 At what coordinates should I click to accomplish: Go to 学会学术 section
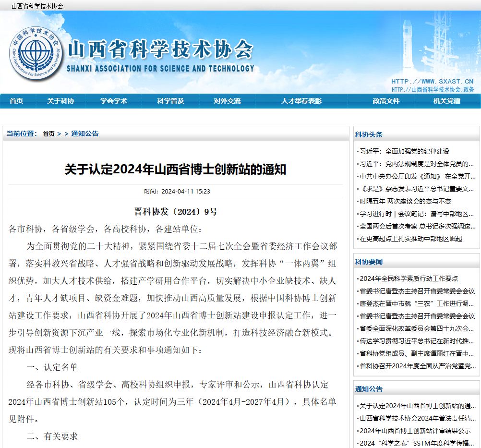point(113,101)
